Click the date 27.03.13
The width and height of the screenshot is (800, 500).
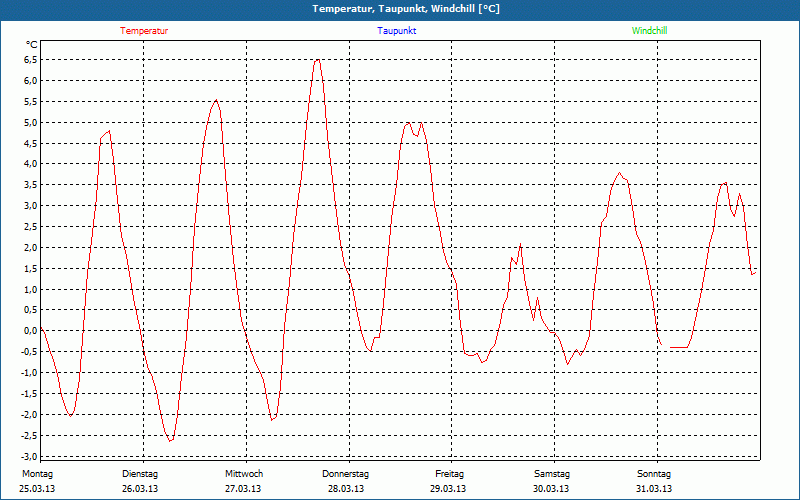(243, 489)
